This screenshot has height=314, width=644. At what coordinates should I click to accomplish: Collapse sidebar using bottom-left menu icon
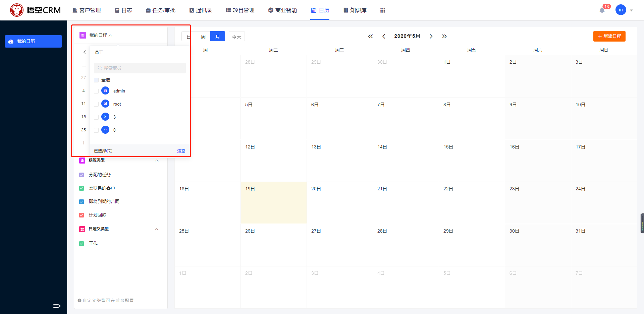pos(57,306)
